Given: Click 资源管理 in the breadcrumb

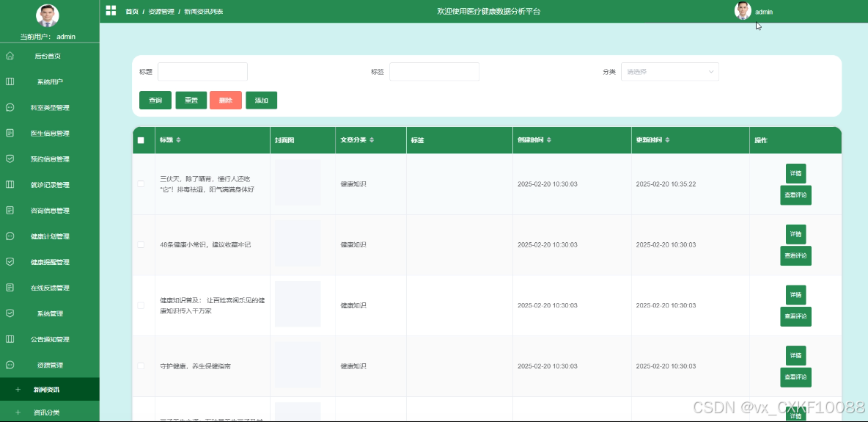Looking at the screenshot, I should click(x=161, y=11).
